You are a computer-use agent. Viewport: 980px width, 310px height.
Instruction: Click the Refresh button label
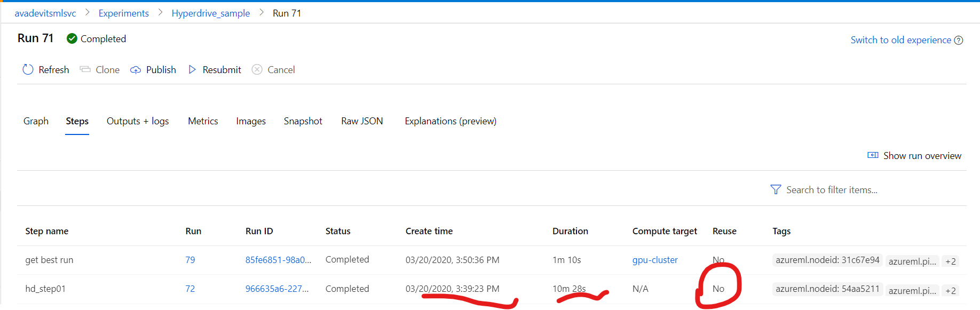point(54,70)
